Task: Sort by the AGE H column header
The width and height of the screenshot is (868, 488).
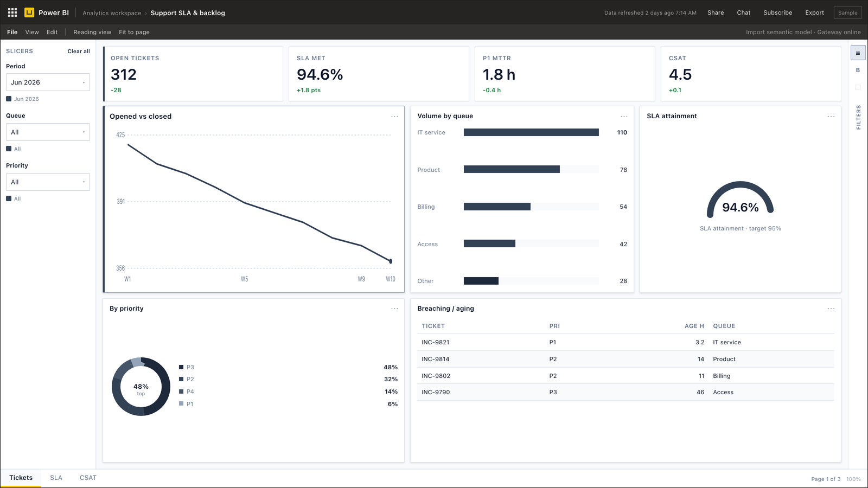Action: [694, 326]
